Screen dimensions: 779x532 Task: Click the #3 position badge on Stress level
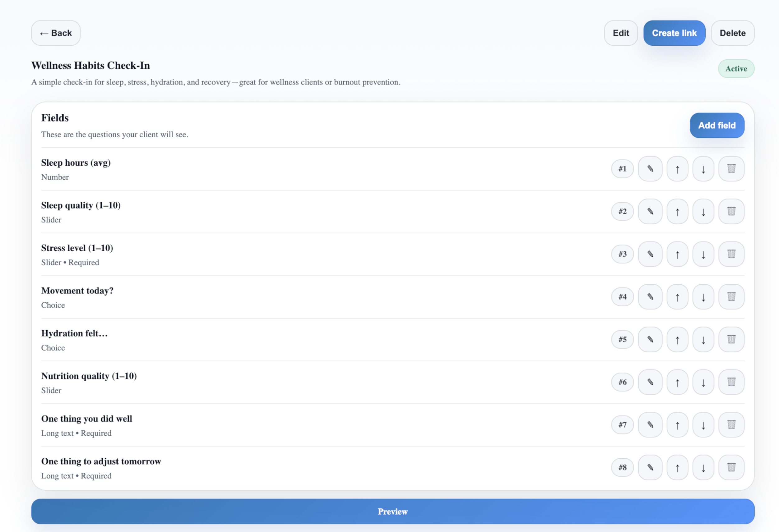click(x=622, y=254)
